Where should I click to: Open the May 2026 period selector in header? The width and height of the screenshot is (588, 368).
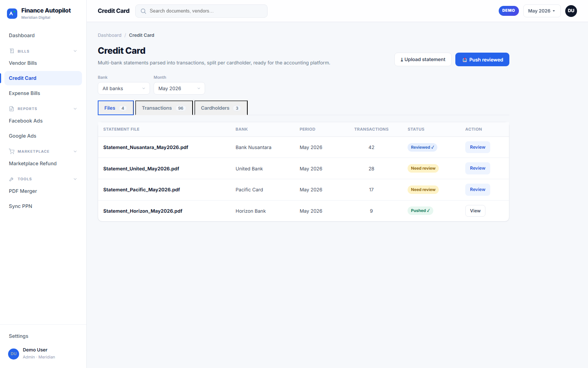click(542, 11)
